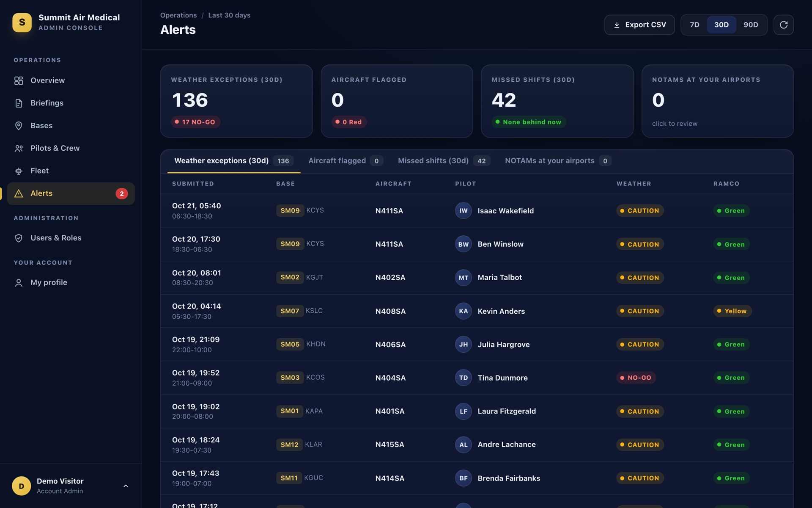Click the Demo Visitor D avatar
This screenshot has height=508, width=812.
click(x=22, y=486)
